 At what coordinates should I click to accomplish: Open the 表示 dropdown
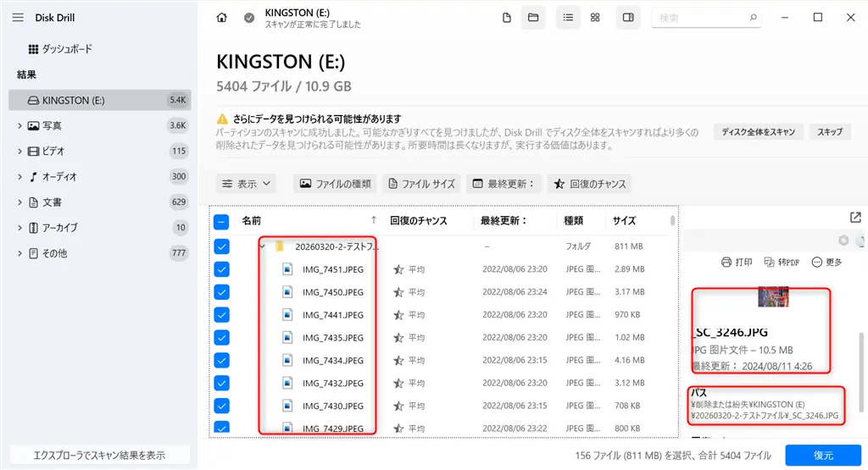(x=246, y=184)
